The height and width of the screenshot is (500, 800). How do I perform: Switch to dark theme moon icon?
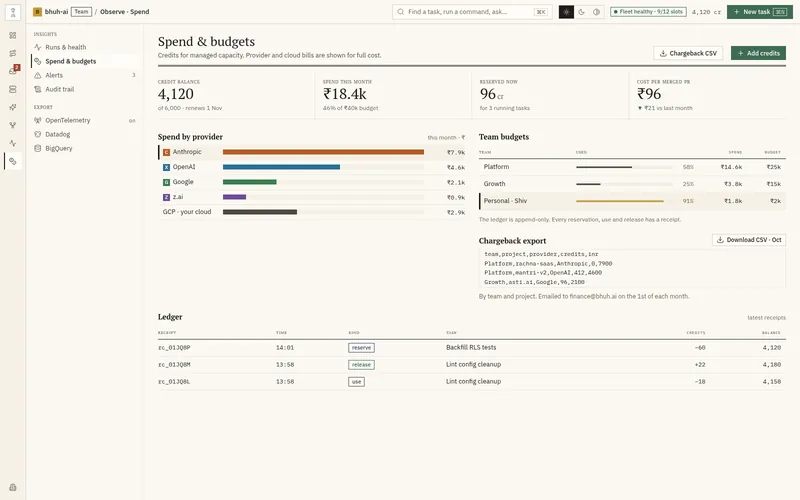click(x=582, y=12)
